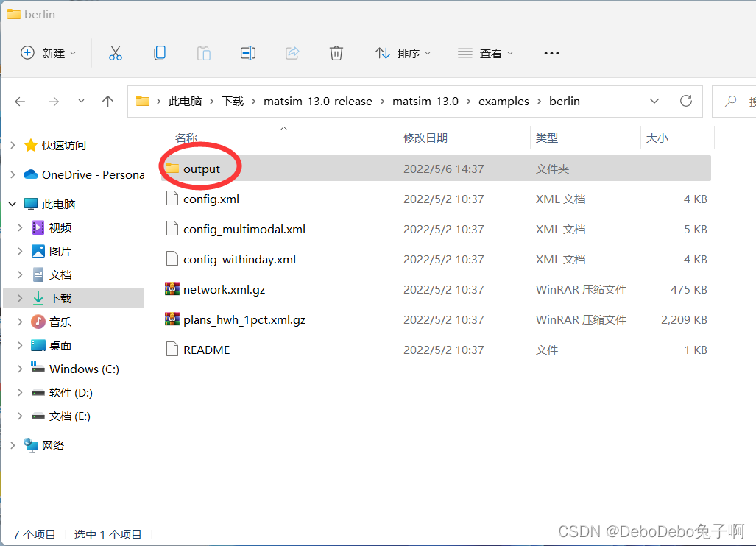Expand 快速访问 tree node

(13, 145)
